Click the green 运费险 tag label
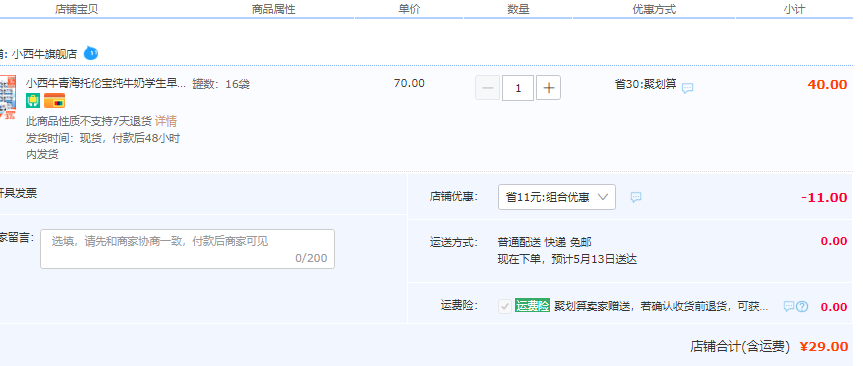The image size is (863, 366). [x=532, y=306]
